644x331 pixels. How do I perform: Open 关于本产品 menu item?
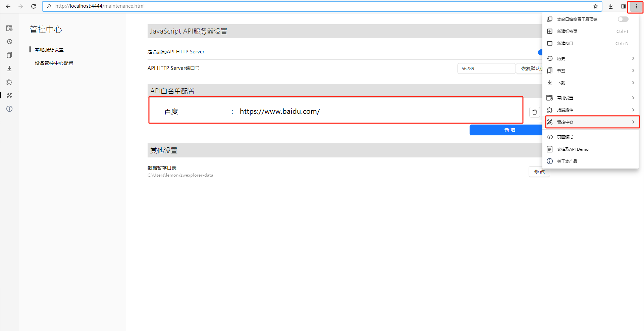point(590,161)
